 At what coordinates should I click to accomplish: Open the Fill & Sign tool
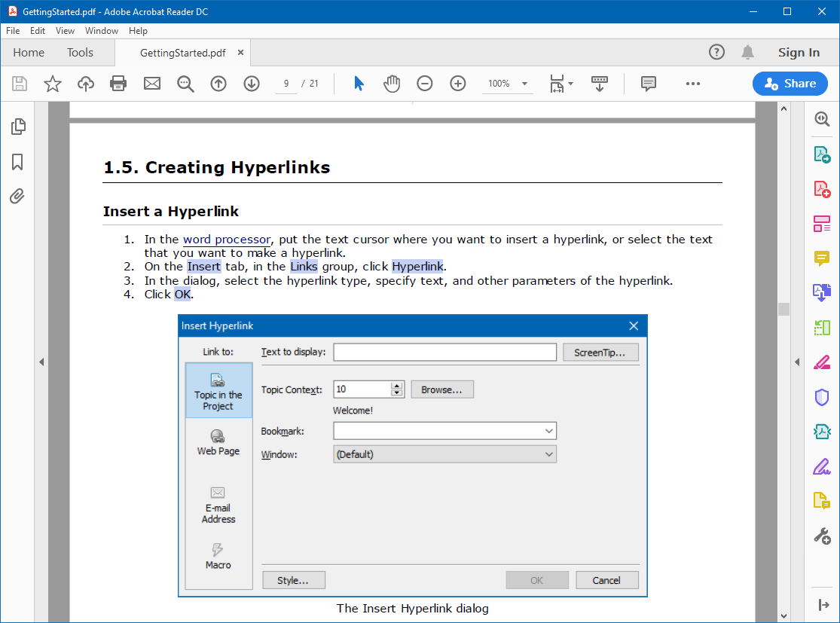click(822, 466)
